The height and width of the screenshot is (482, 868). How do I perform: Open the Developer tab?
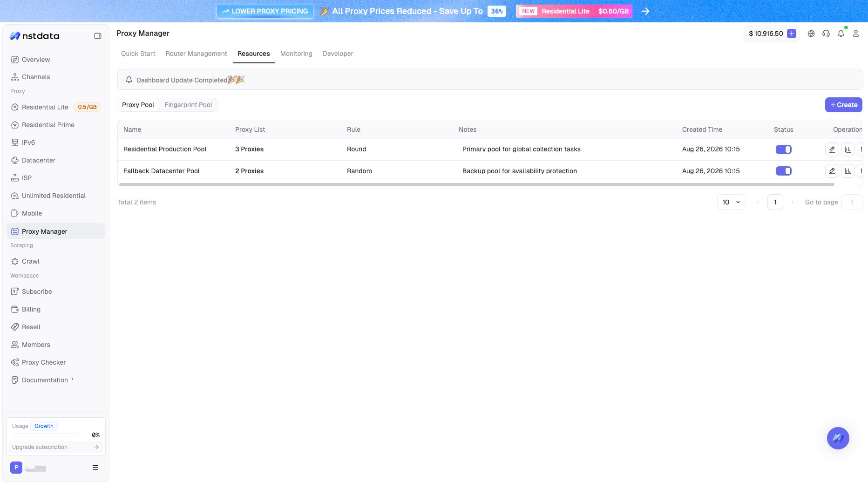(x=338, y=54)
